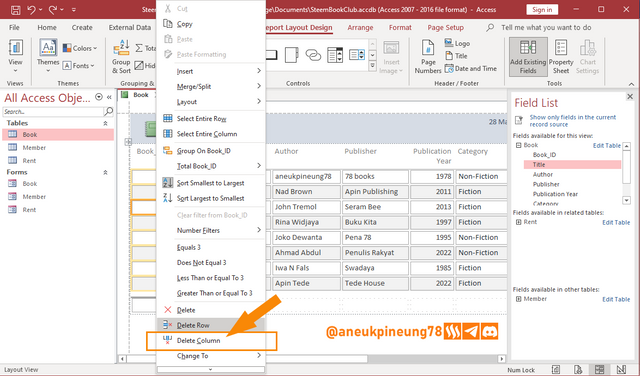Screen dimensions: 640x376
Task: Select Sort Smallest to Largest
Action: pyautogui.click(x=211, y=183)
